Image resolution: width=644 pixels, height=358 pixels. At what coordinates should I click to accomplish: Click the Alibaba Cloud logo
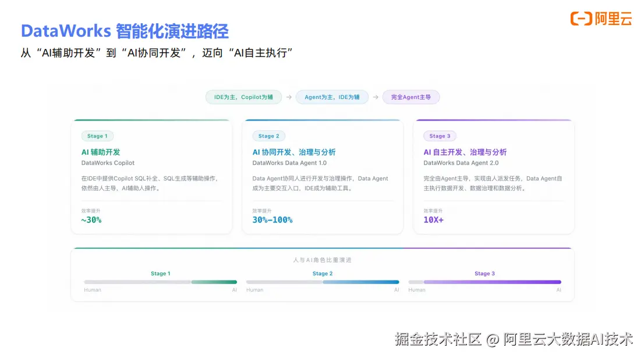point(601,19)
